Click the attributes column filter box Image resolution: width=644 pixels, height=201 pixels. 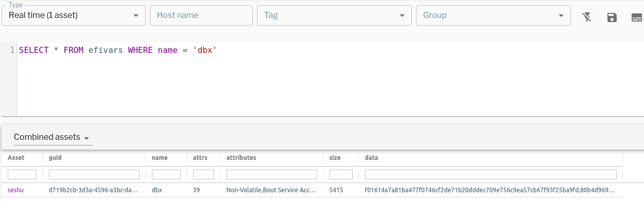[x=272, y=174]
